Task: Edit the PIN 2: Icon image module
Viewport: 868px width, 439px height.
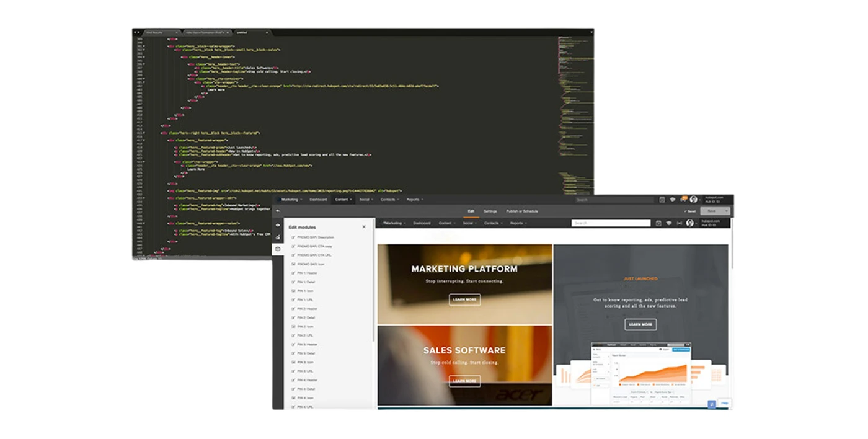Action: (x=302, y=326)
